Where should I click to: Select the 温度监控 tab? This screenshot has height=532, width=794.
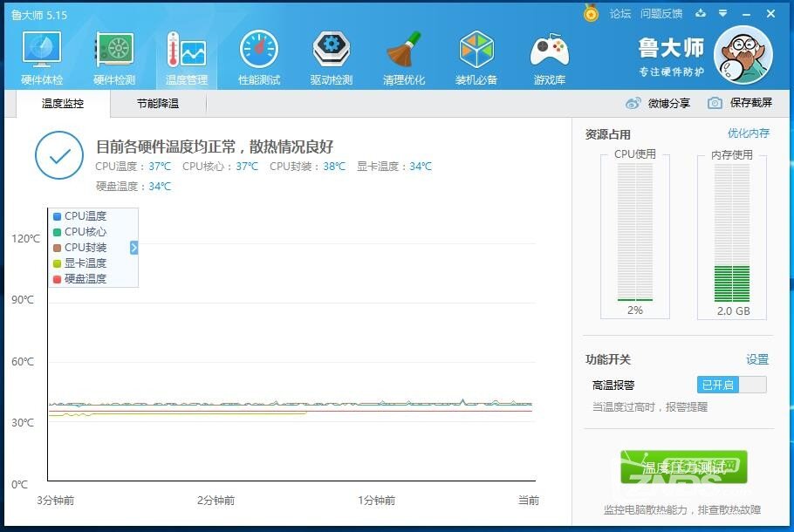(61, 103)
